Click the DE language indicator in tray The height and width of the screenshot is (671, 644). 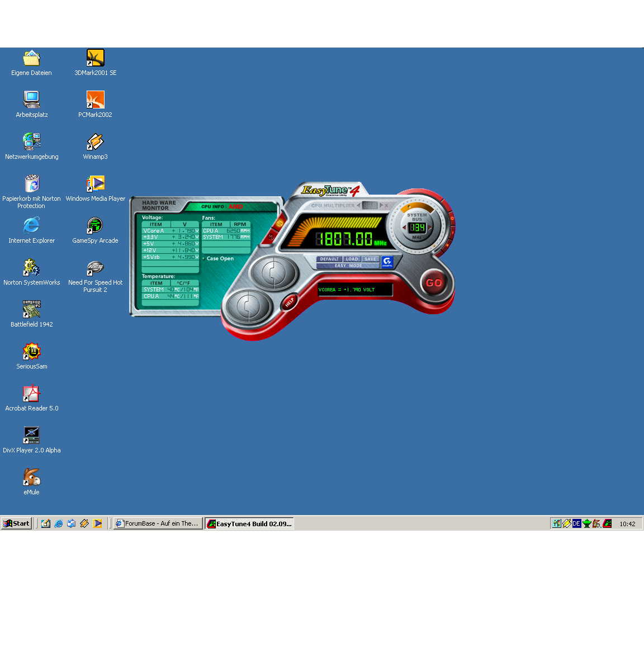pyautogui.click(x=576, y=523)
